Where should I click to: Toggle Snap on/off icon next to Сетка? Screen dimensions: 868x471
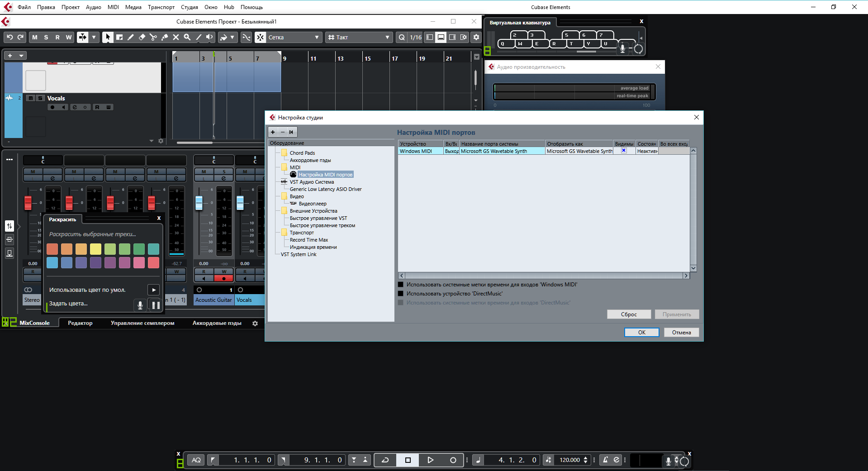260,37
